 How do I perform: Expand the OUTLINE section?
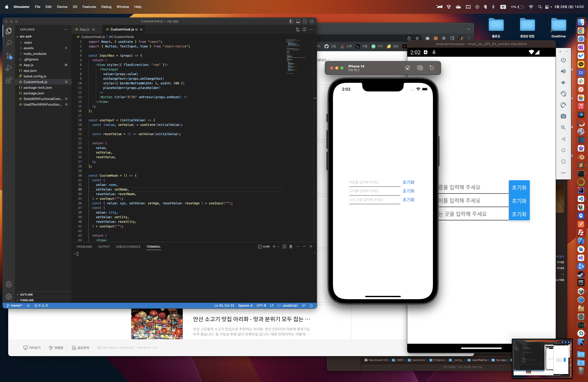click(x=26, y=295)
